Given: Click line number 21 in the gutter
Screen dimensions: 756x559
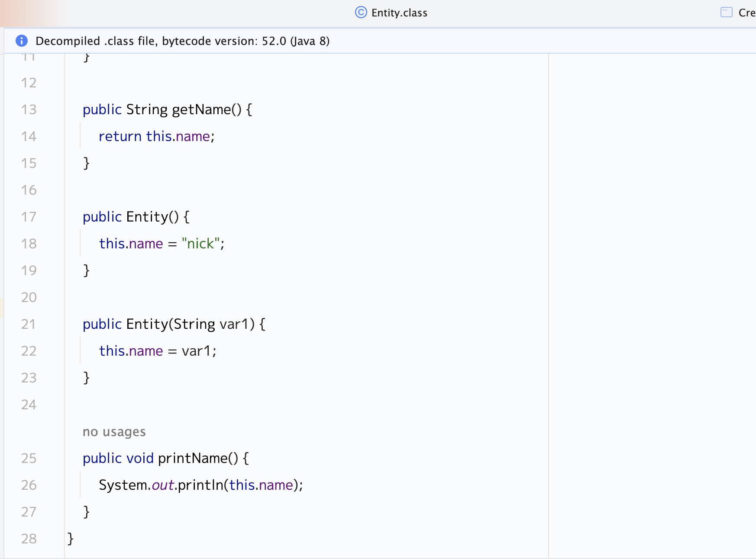Looking at the screenshot, I should click(29, 324).
